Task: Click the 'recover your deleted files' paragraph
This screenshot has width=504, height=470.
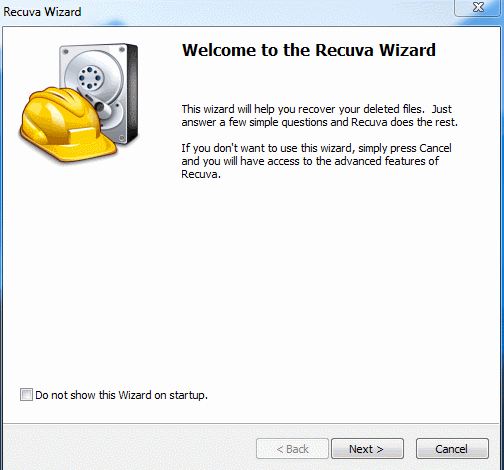Action: coord(319,116)
